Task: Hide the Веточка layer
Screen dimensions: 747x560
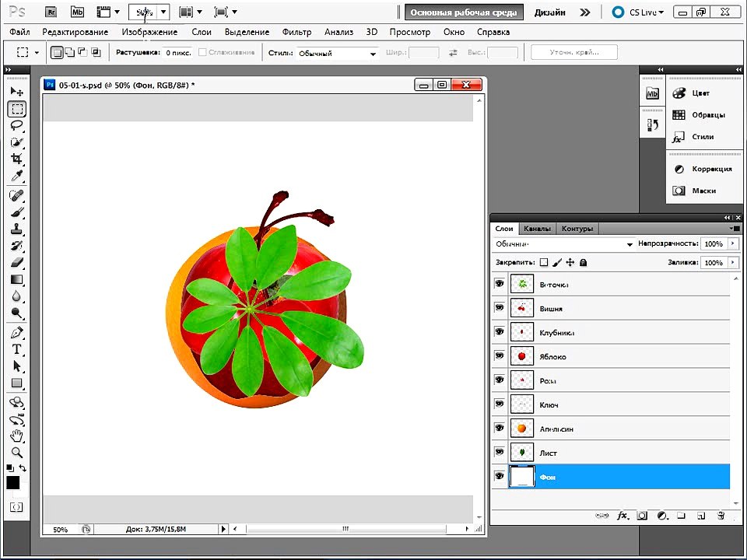Action: click(500, 284)
